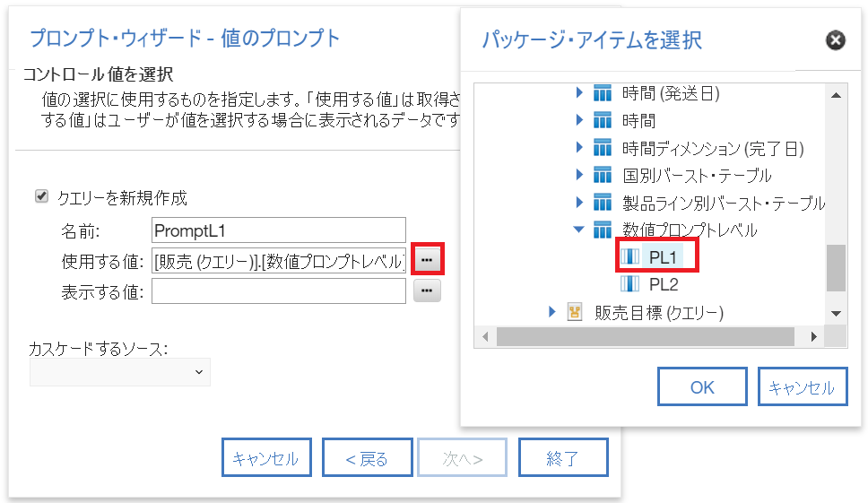Open the カスケードするソース dropdown
868x503 pixels.
pos(119,372)
